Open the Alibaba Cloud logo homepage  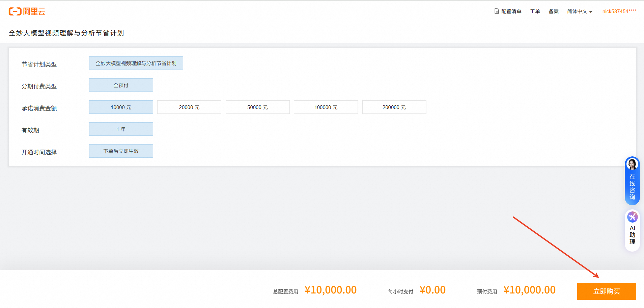click(27, 11)
